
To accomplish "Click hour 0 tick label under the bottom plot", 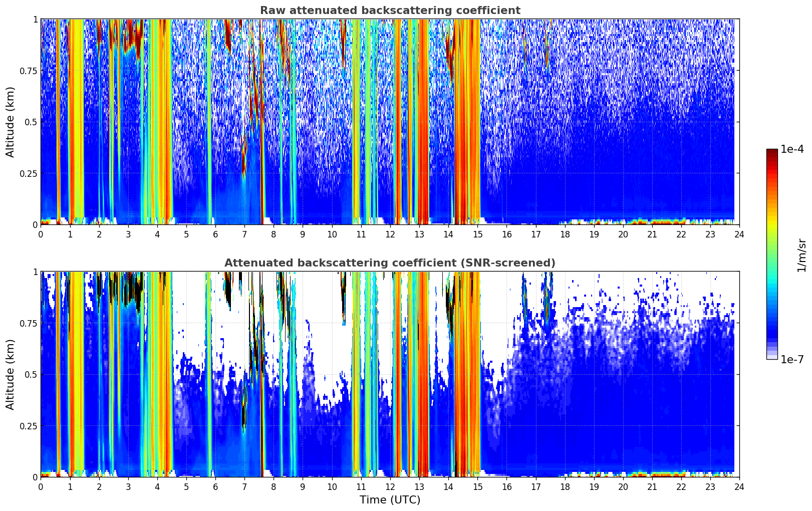I will [x=41, y=487].
